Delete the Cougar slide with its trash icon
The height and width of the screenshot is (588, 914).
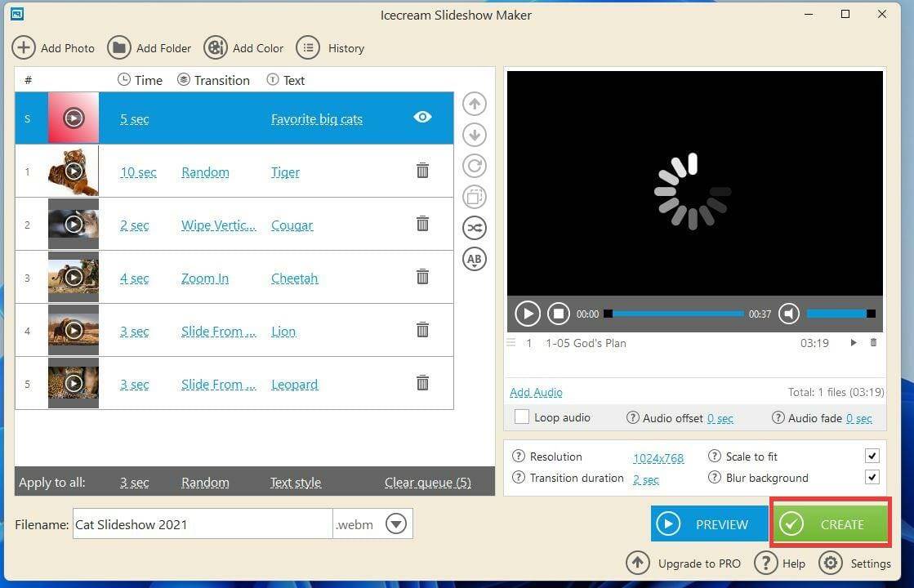pyautogui.click(x=422, y=223)
